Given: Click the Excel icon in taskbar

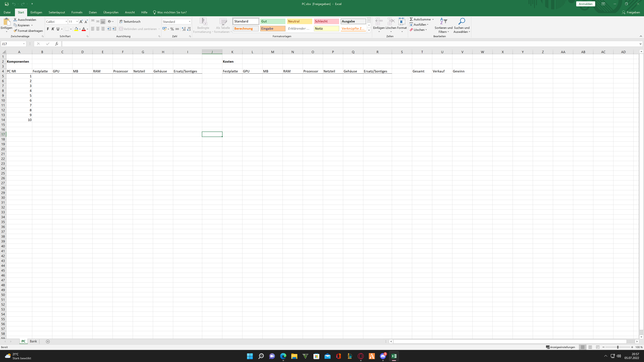Looking at the screenshot, I should click(394, 356).
